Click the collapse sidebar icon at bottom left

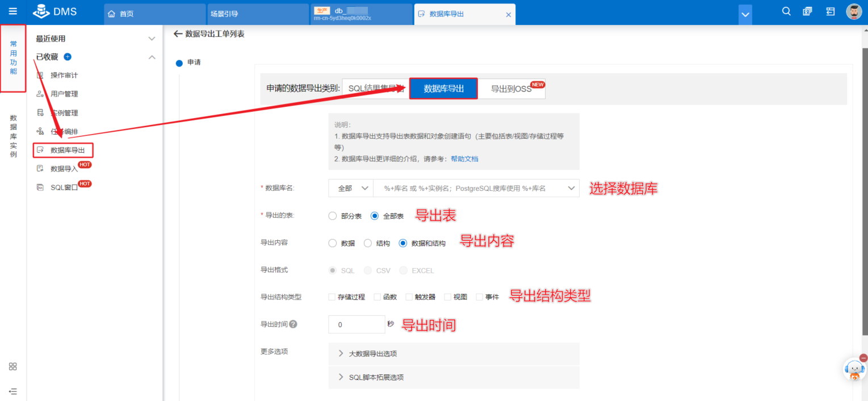(x=13, y=391)
